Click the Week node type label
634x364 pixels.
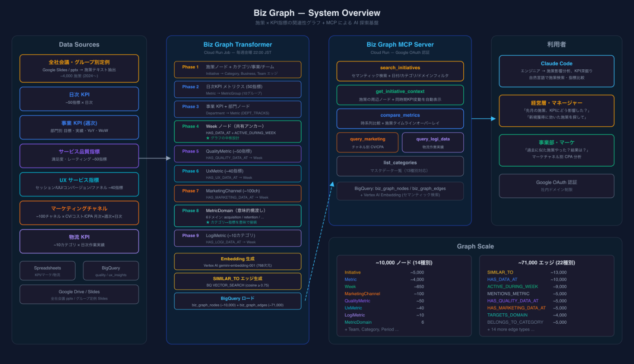click(350, 287)
